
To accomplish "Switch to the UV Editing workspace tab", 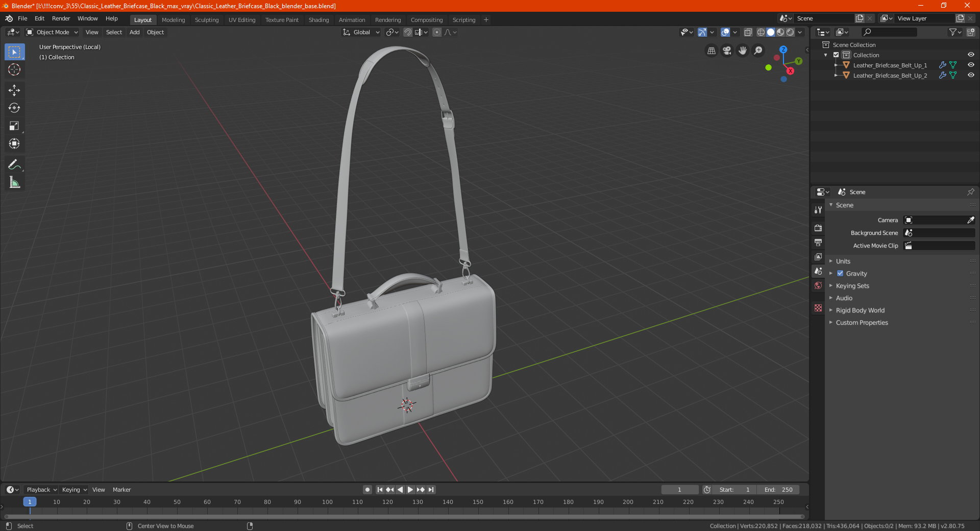I will tap(242, 20).
